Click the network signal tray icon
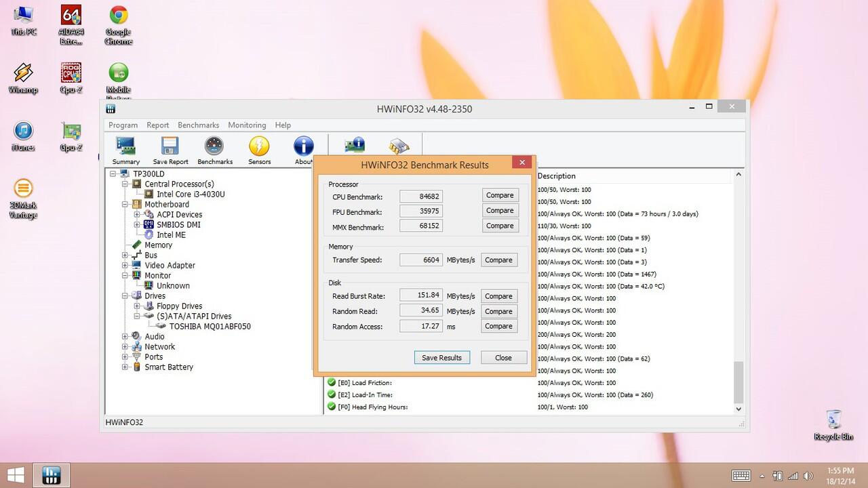 [x=793, y=476]
